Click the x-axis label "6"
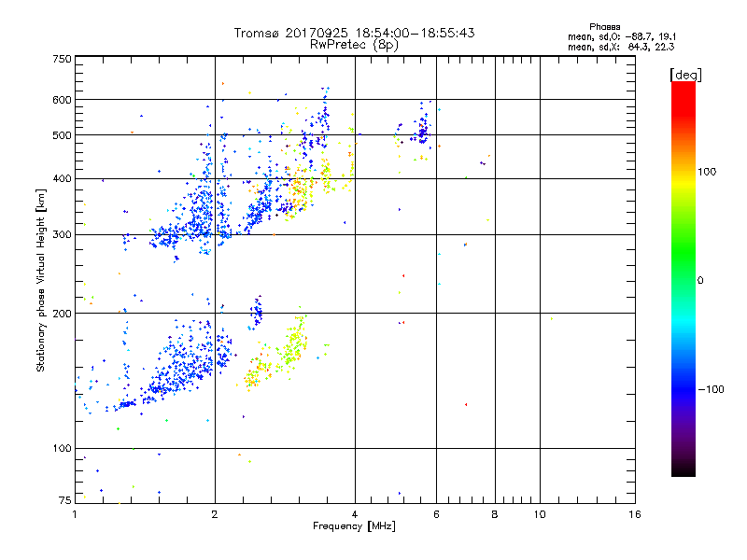 [x=436, y=514]
